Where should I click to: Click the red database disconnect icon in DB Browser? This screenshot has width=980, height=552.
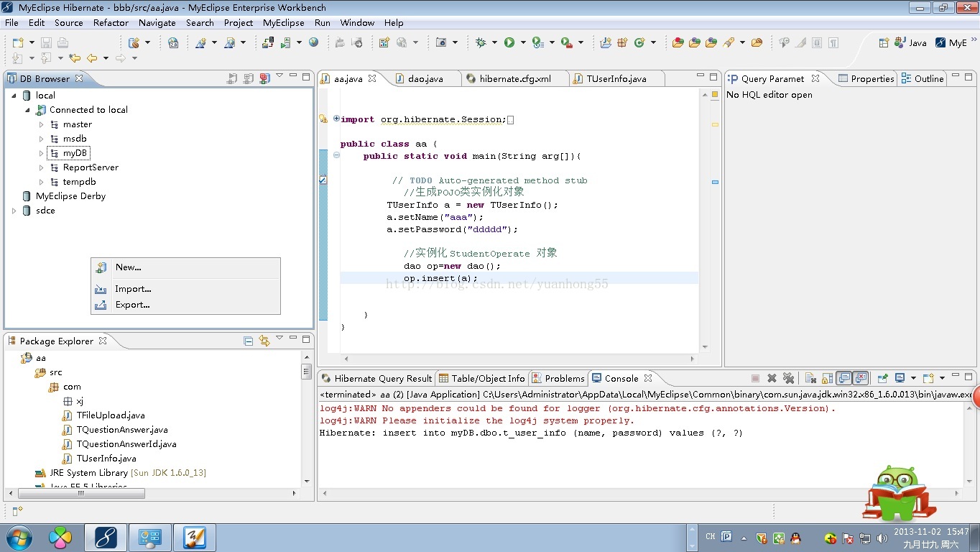coord(264,78)
